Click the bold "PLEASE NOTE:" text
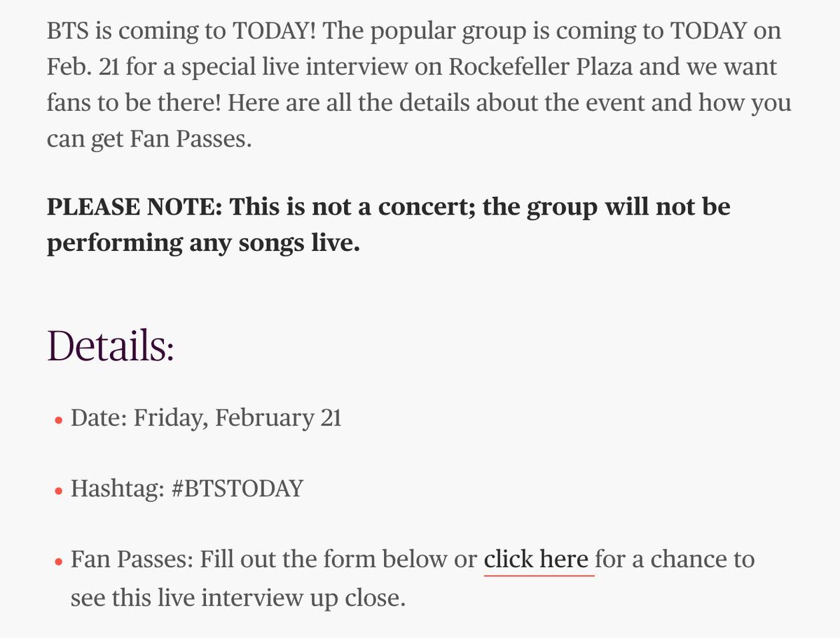Viewport: 840px width, 638px height. (135, 206)
